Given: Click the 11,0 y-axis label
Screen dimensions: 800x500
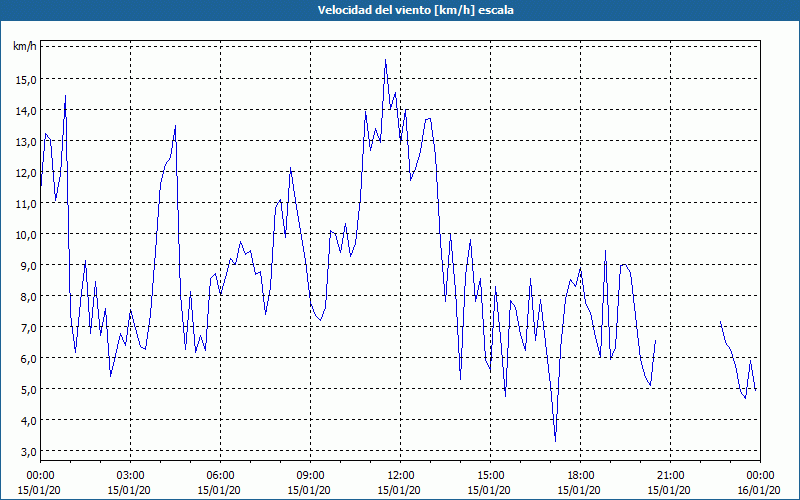Looking at the screenshot, I should (27, 204).
